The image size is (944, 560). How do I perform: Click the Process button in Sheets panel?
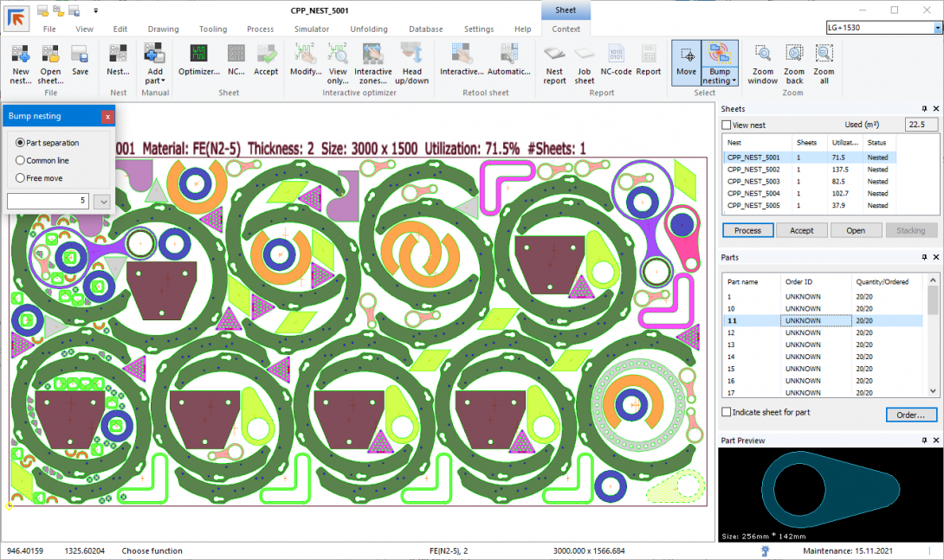pyautogui.click(x=747, y=230)
